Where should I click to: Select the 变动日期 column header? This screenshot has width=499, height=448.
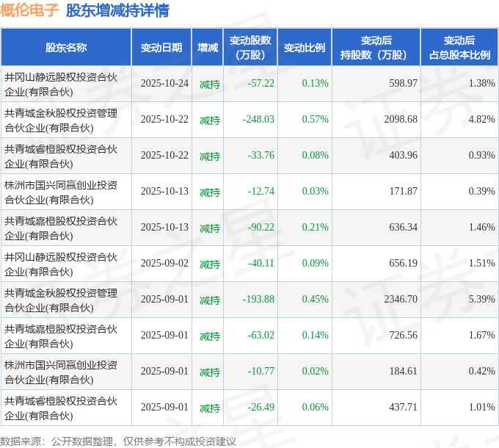pyautogui.click(x=161, y=48)
